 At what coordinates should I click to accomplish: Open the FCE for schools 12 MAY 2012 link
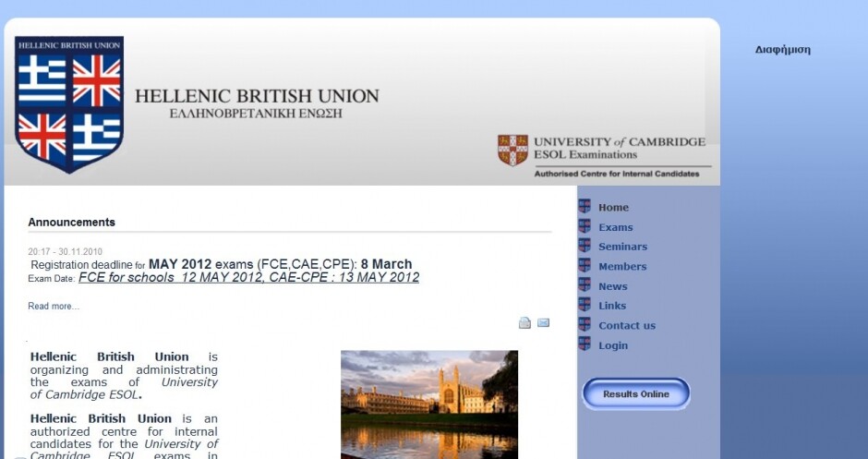pos(248,277)
